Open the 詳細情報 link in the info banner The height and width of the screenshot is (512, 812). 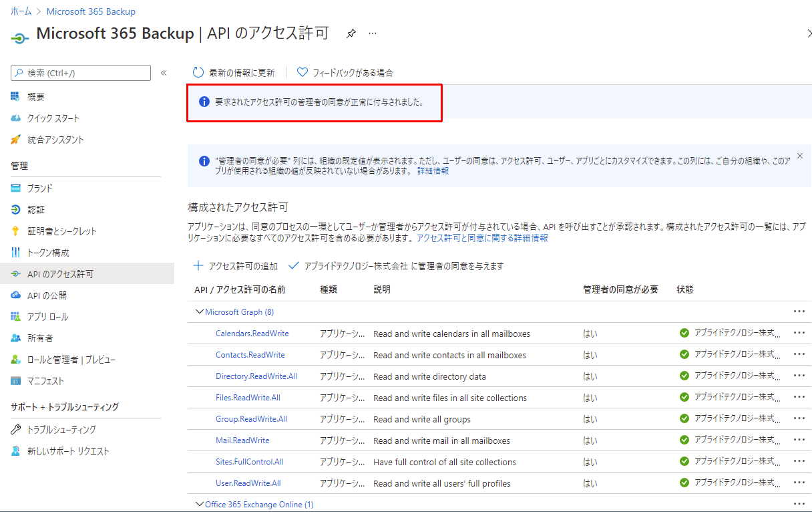click(x=433, y=171)
